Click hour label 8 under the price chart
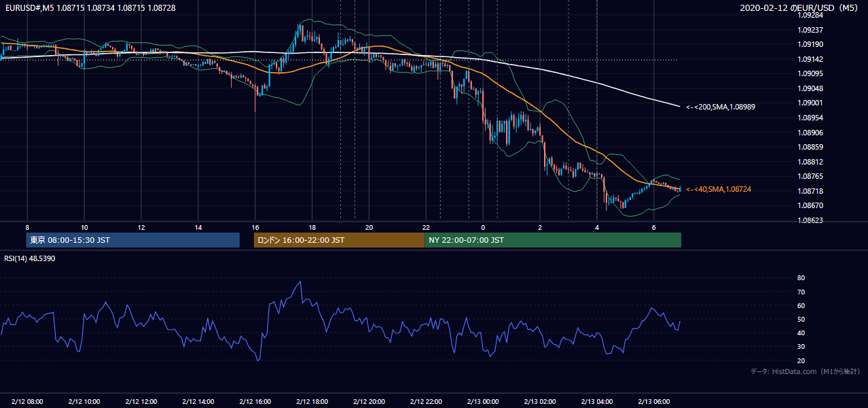 (x=27, y=227)
